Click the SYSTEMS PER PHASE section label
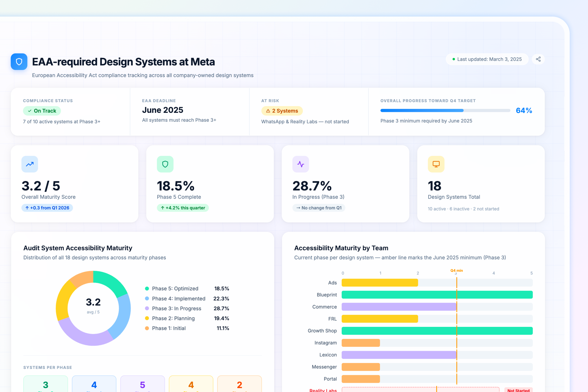 pyautogui.click(x=48, y=368)
